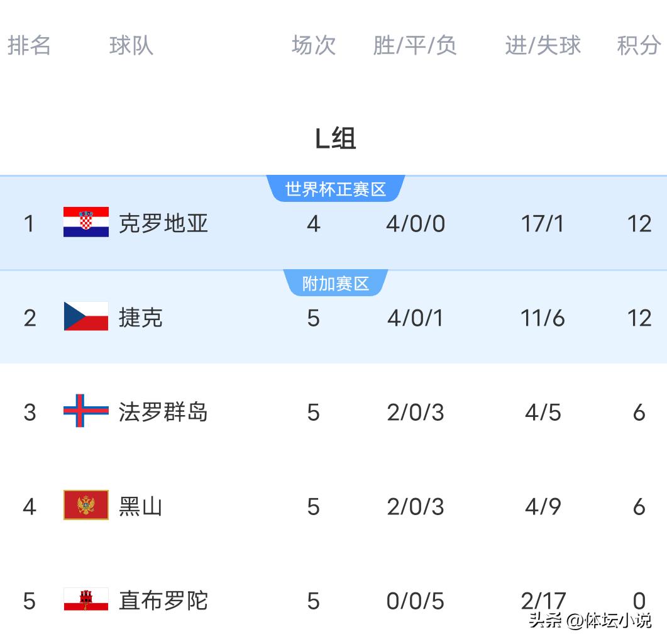Click Croatia's 17/1 goals record
The image size is (667, 644).
[x=543, y=223]
